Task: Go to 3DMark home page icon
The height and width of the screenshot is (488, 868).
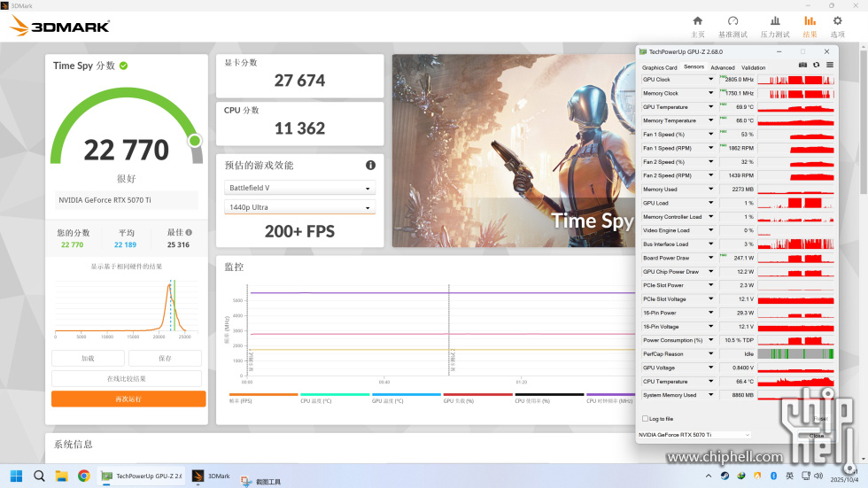Action: [x=698, y=21]
